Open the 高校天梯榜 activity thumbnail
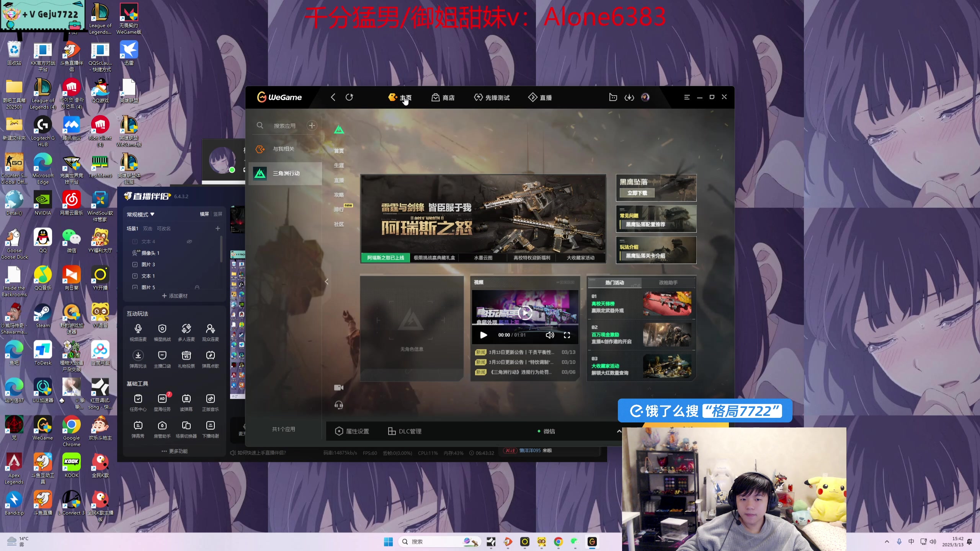The image size is (980, 551). (667, 303)
